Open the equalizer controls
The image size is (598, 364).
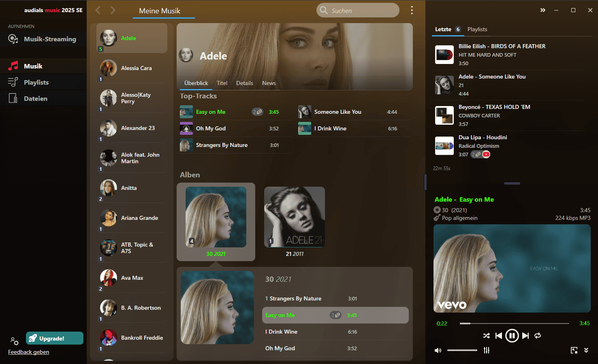(x=486, y=350)
